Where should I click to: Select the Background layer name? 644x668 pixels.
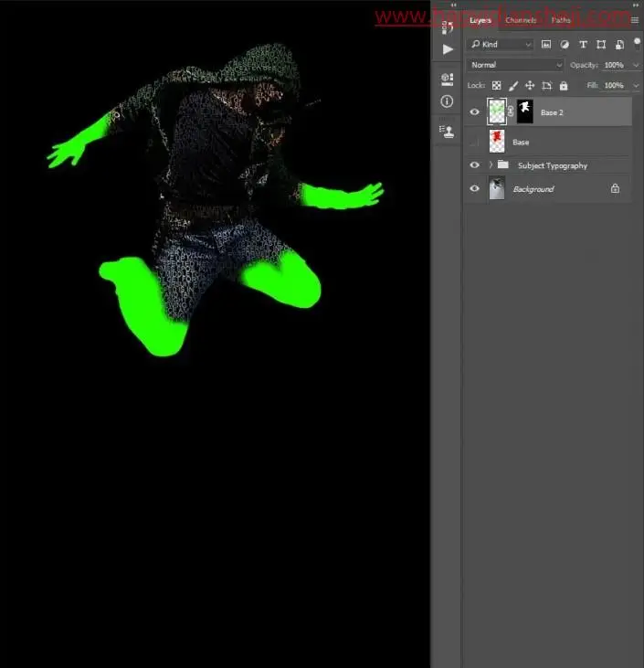[533, 189]
